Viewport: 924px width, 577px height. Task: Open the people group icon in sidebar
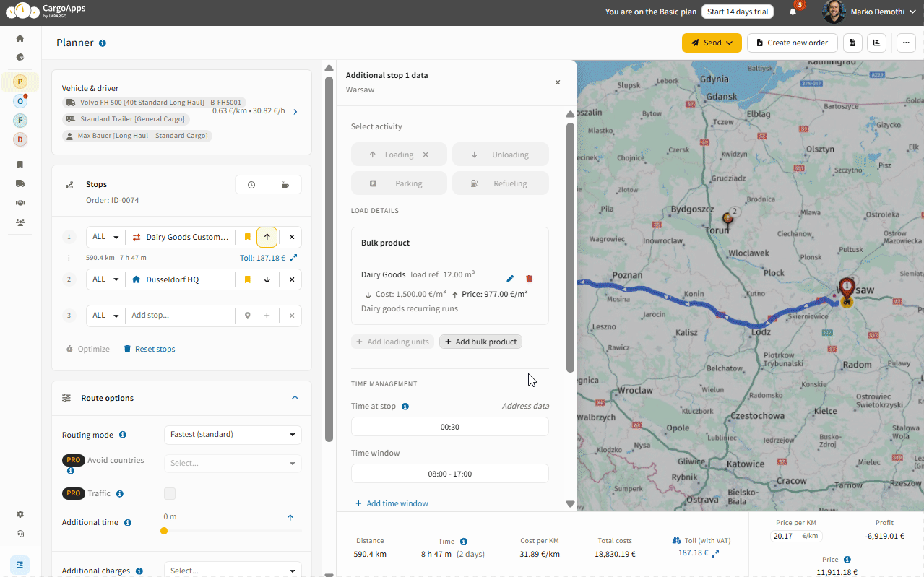click(20, 222)
